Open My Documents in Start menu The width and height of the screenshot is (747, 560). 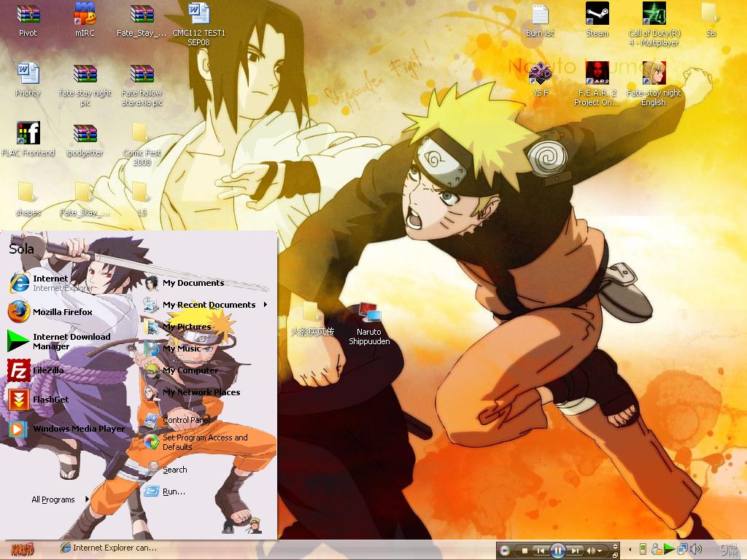point(185,283)
